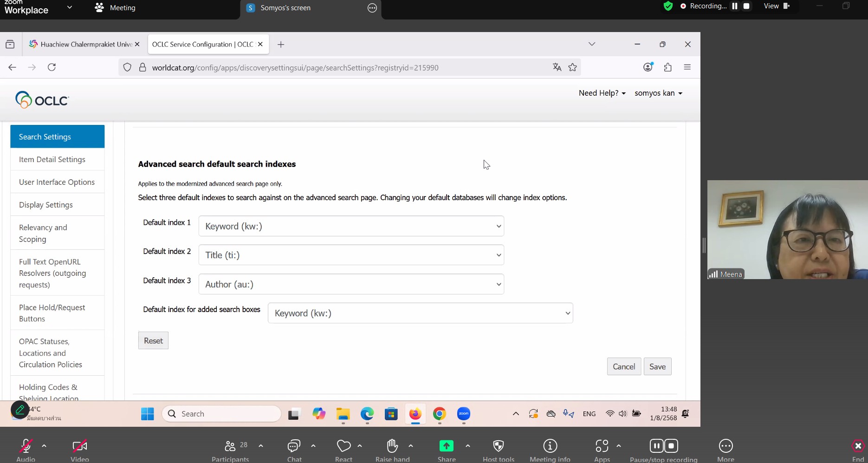Viewport: 868px width, 463px height.
Task: Bookmark this page with star icon
Action: coord(573,67)
